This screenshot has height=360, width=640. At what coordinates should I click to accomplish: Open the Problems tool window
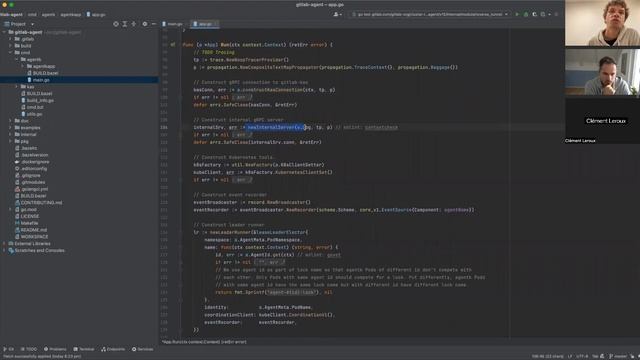55,349
